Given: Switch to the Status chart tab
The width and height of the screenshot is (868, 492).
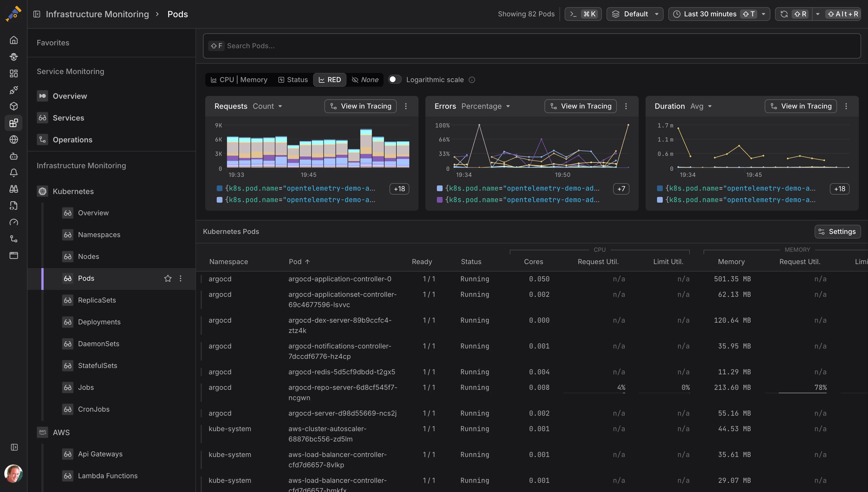Looking at the screenshot, I should pos(292,80).
